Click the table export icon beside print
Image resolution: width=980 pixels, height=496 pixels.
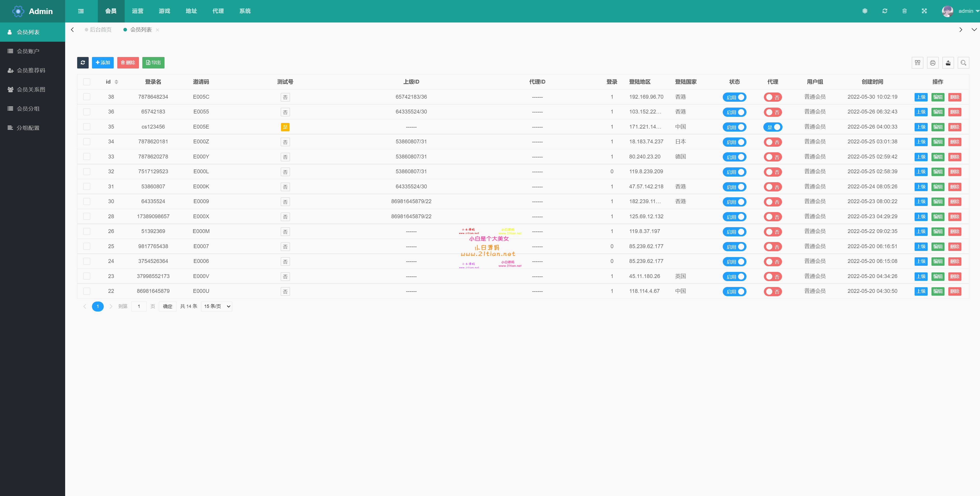click(948, 63)
